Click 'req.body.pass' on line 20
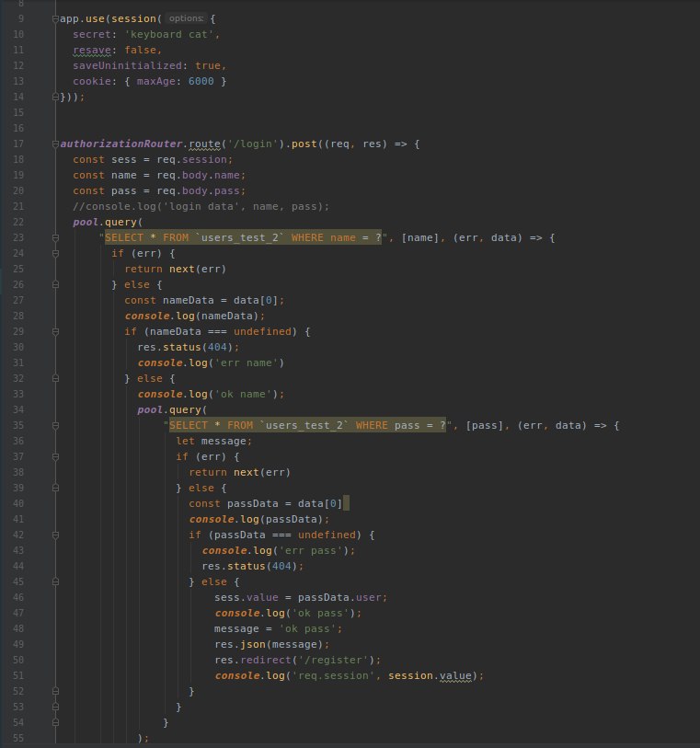Image resolution: width=700 pixels, height=748 pixels. (198, 190)
